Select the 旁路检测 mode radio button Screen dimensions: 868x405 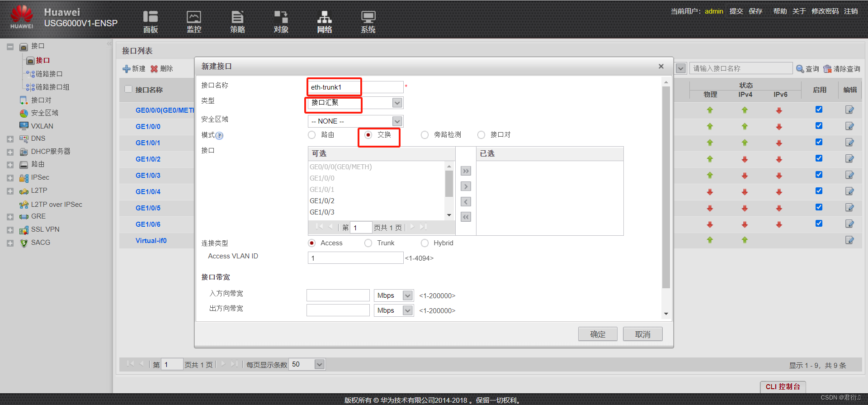coord(425,135)
